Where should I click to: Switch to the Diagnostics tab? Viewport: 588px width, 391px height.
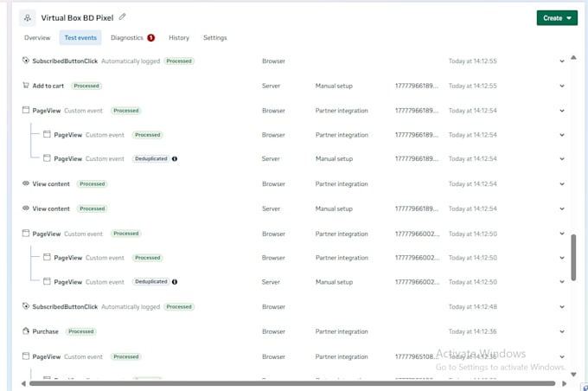click(127, 37)
